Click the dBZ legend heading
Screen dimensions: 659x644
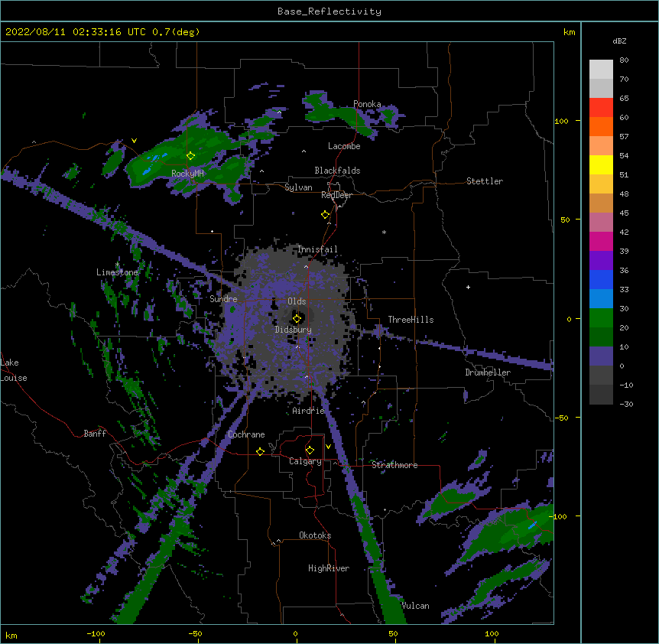619,41
